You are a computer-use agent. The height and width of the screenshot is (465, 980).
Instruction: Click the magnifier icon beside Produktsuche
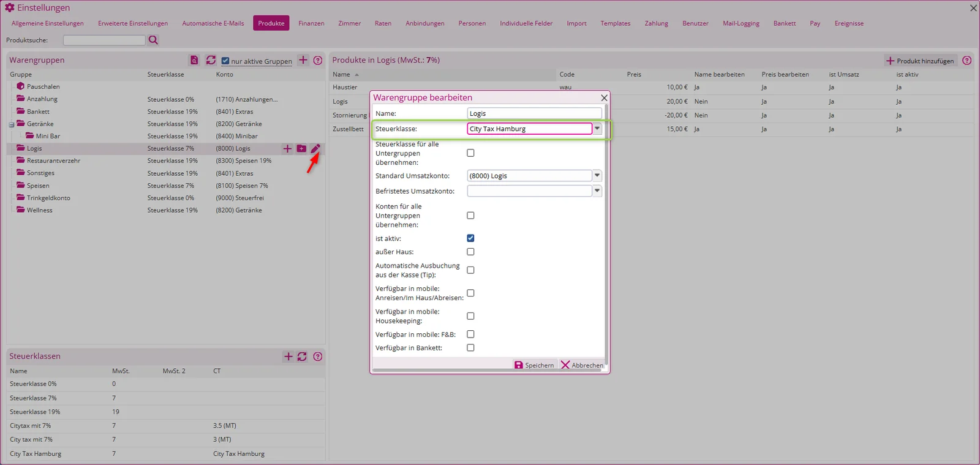click(153, 40)
